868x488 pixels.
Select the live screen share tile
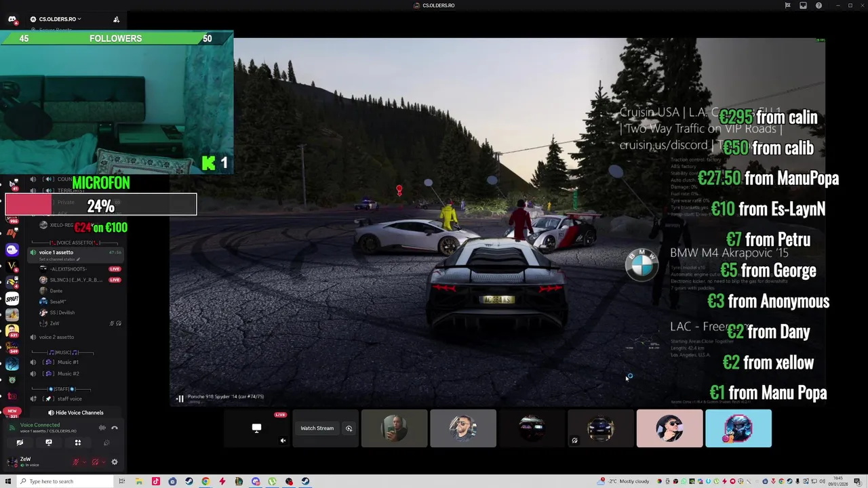point(256,428)
